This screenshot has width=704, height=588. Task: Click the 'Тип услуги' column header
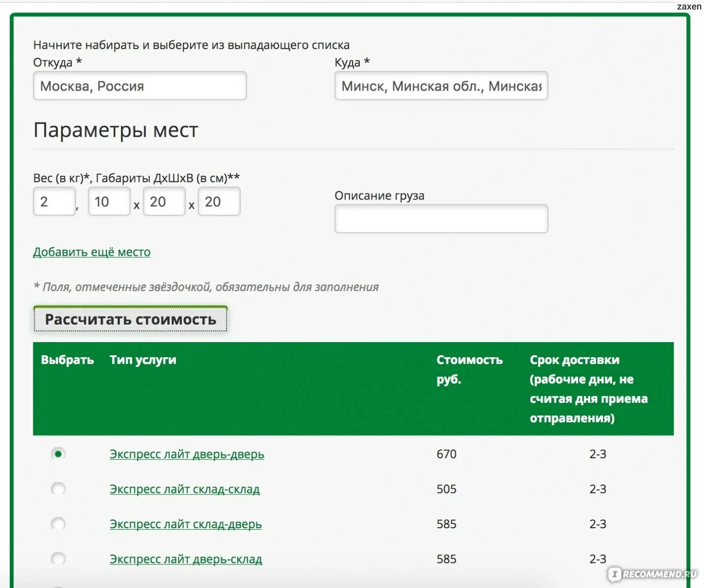point(143,360)
